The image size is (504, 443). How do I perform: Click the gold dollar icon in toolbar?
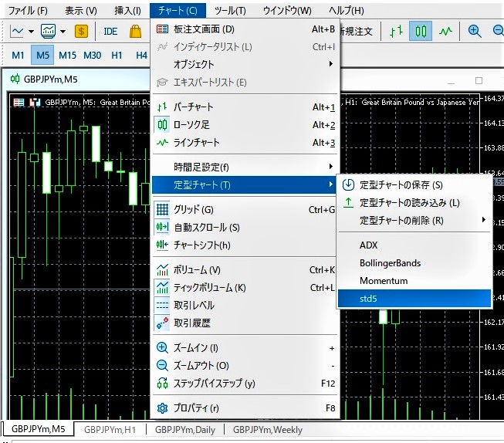[81, 32]
